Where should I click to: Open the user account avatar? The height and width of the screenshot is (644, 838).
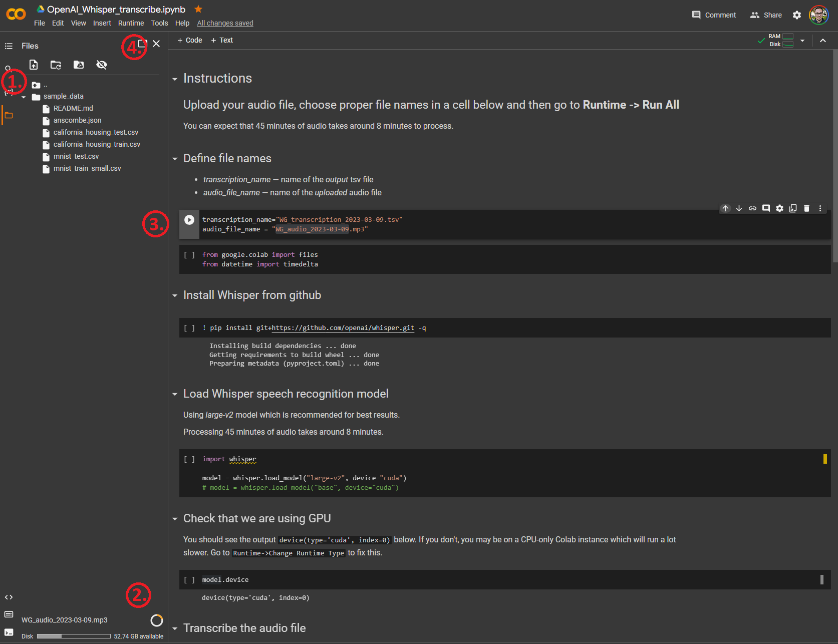[x=819, y=15]
